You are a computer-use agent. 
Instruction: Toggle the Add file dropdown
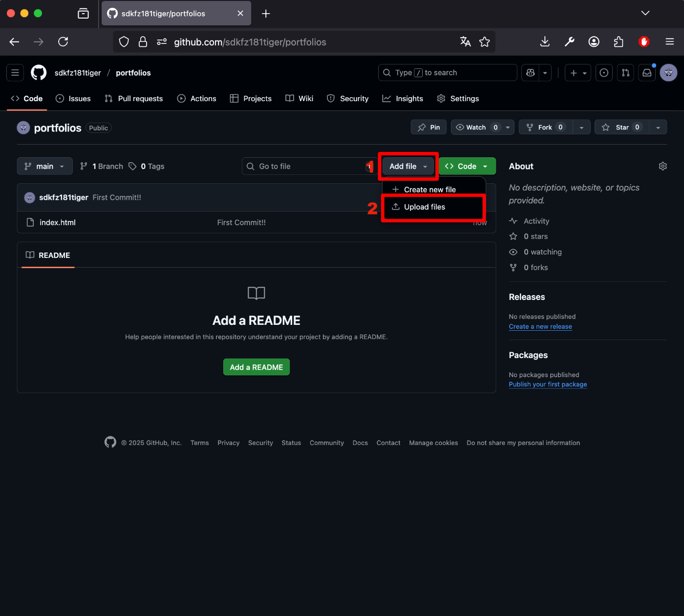tap(408, 167)
